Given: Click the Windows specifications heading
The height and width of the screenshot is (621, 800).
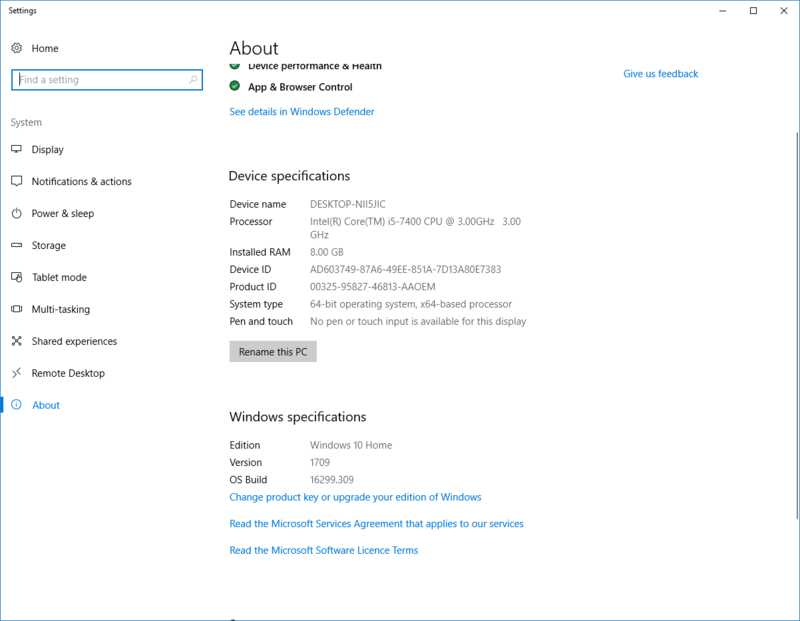Looking at the screenshot, I should [x=297, y=417].
